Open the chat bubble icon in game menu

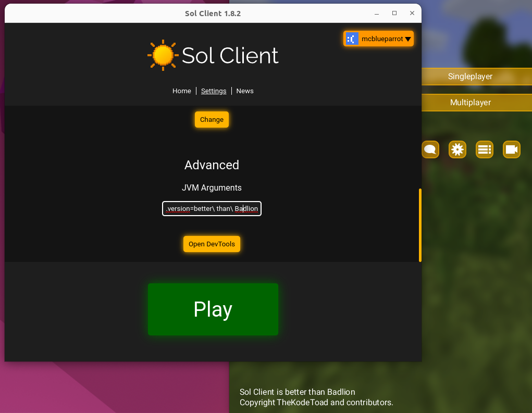(430, 149)
